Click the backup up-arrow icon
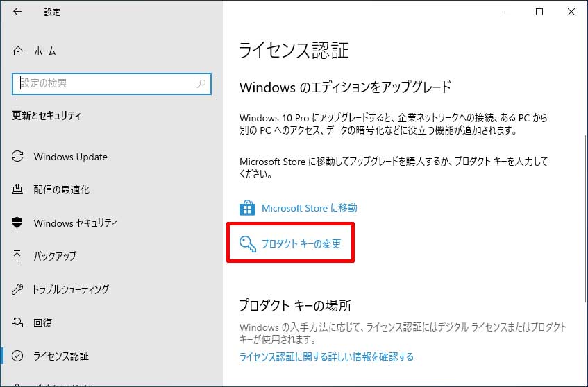 click(x=17, y=256)
